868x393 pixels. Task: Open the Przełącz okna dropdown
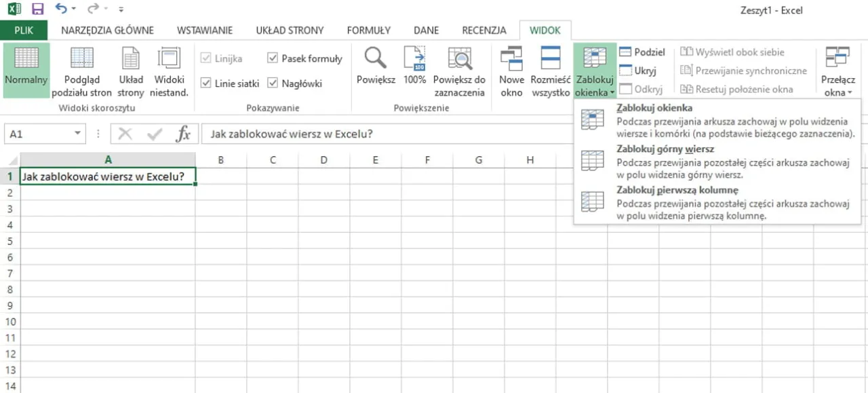click(837, 92)
